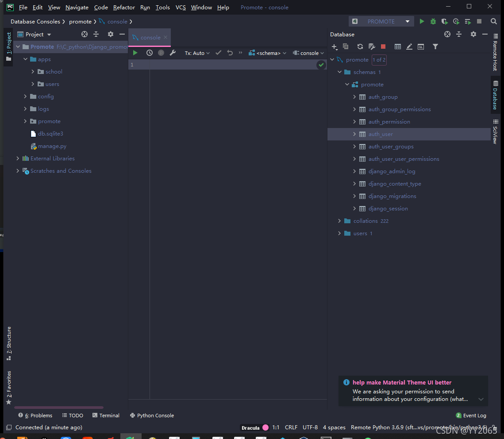Open query history clock icon
Viewport: 504px width, 439px height.
150,53
